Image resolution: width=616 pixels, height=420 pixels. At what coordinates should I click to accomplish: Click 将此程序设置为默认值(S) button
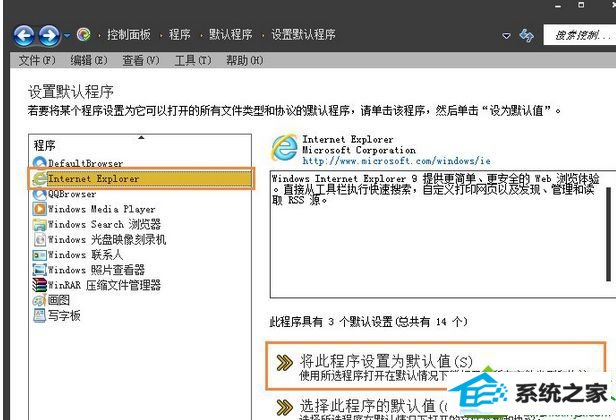[x=435, y=366]
